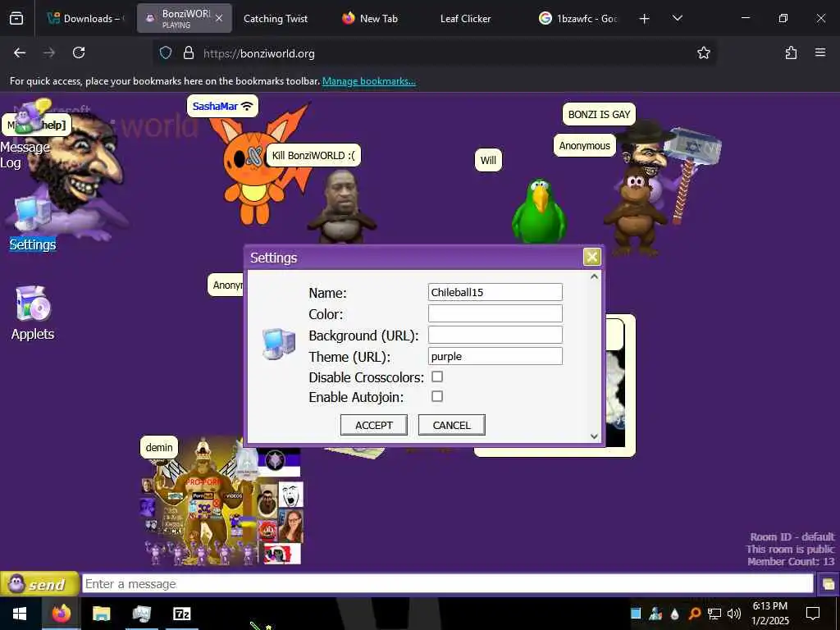Open Firefox View icon
This screenshot has height=630, width=840.
click(x=16, y=19)
